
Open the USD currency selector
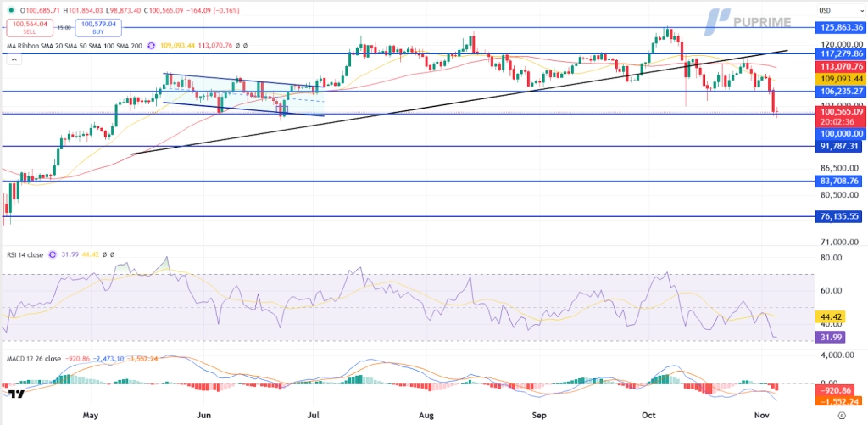pos(824,10)
